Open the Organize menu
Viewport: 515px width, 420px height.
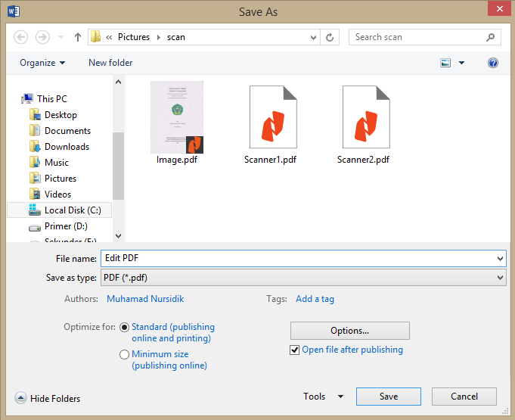click(42, 63)
